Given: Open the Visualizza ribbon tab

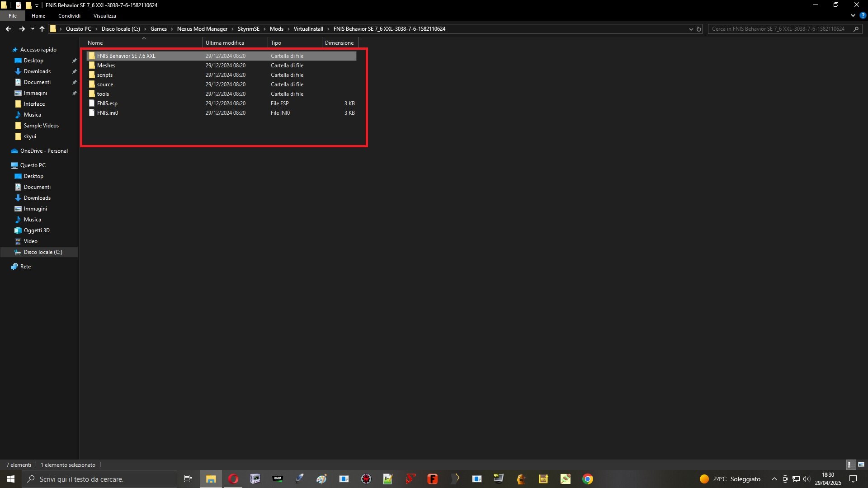Looking at the screenshot, I should tap(105, 16).
